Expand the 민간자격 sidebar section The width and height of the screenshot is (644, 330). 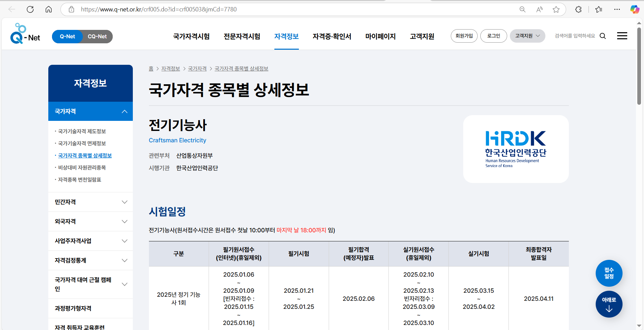click(x=91, y=202)
